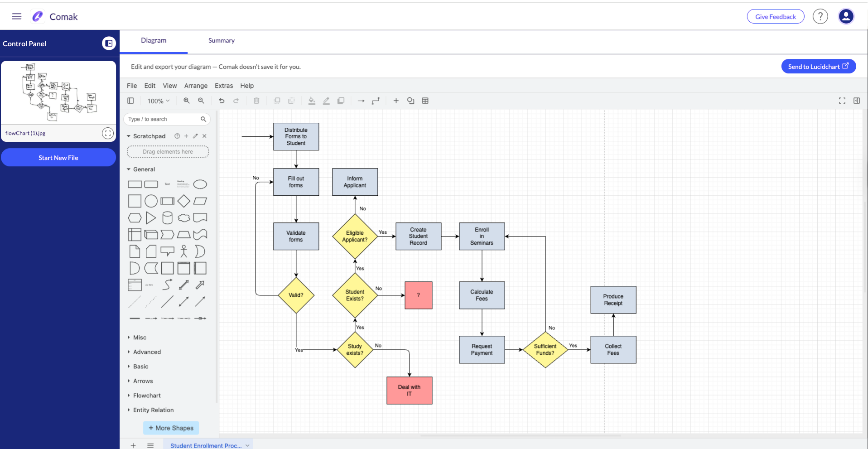Click the Delete icon in the toolbar

tap(256, 101)
